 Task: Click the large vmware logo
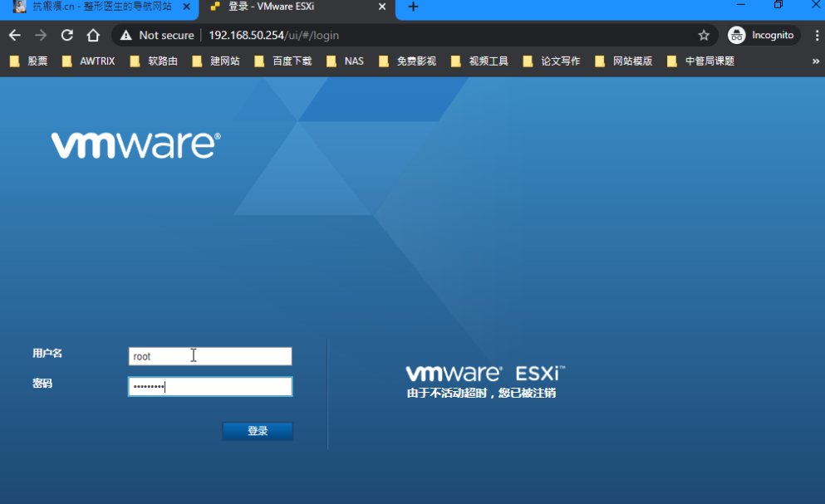click(x=135, y=145)
